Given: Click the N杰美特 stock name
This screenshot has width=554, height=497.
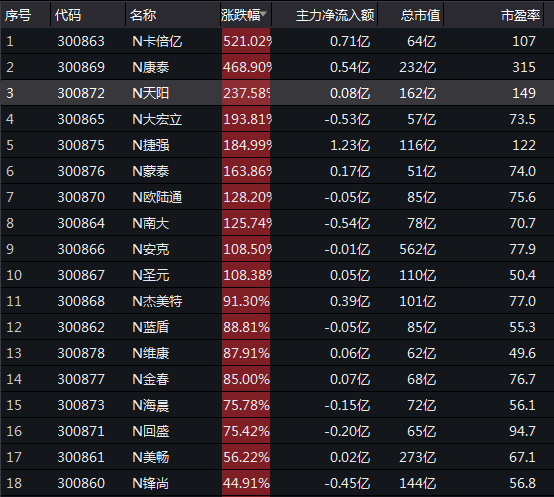Looking at the screenshot, I should [x=157, y=301].
